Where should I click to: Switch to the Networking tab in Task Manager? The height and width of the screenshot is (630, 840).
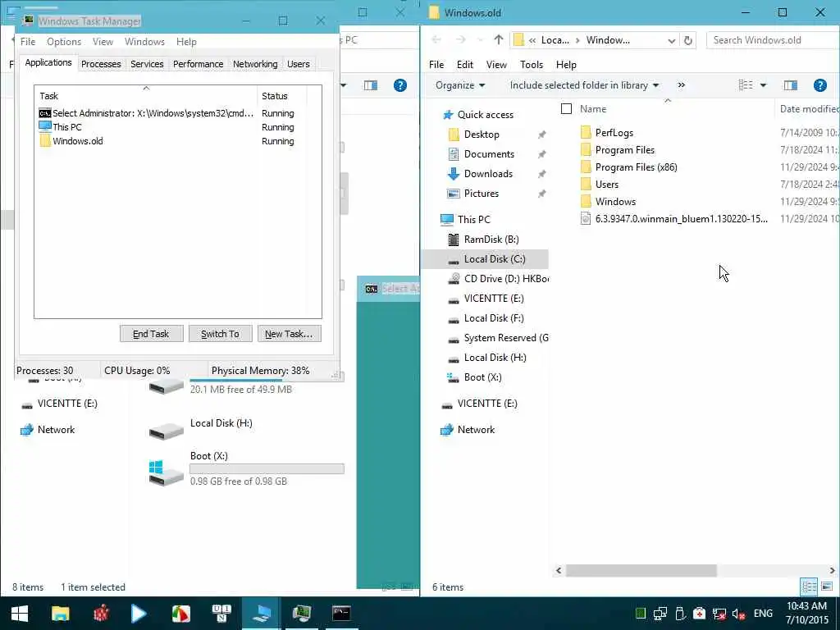[255, 64]
